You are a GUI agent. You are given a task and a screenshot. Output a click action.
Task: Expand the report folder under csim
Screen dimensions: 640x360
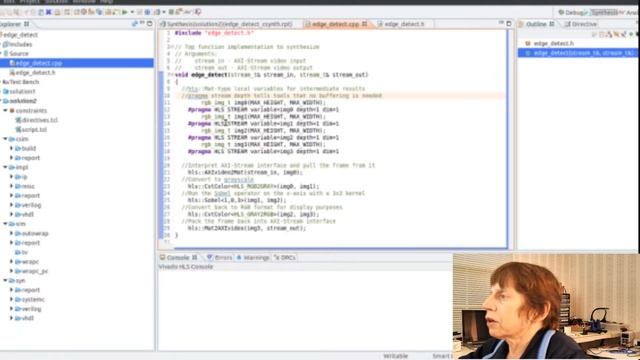(11, 158)
